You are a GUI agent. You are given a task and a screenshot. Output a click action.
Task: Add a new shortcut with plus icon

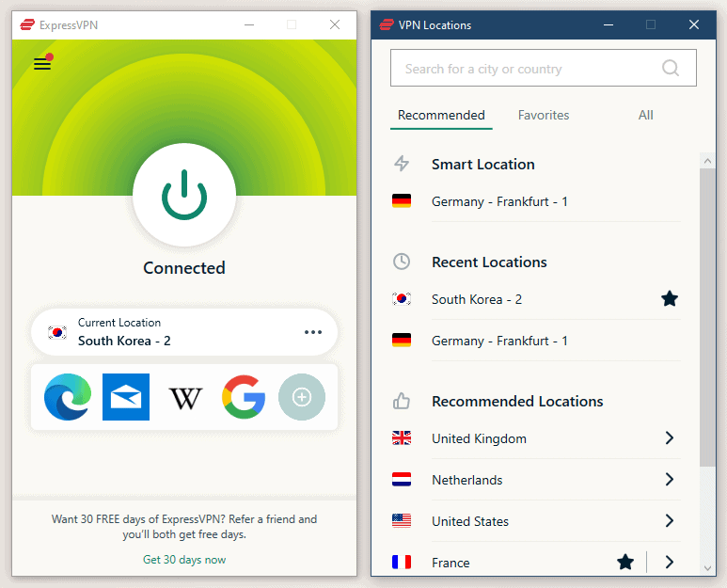(x=302, y=397)
